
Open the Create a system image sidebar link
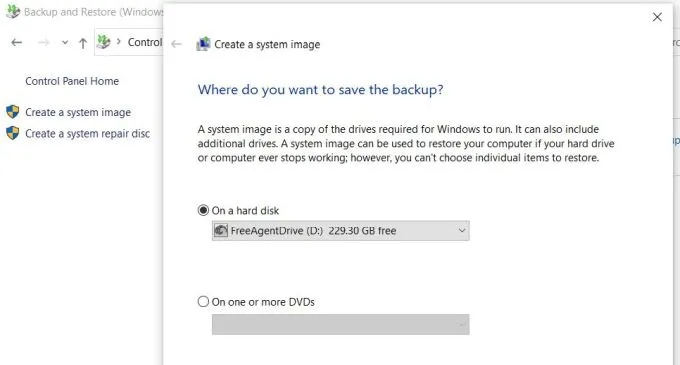click(x=78, y=112)
